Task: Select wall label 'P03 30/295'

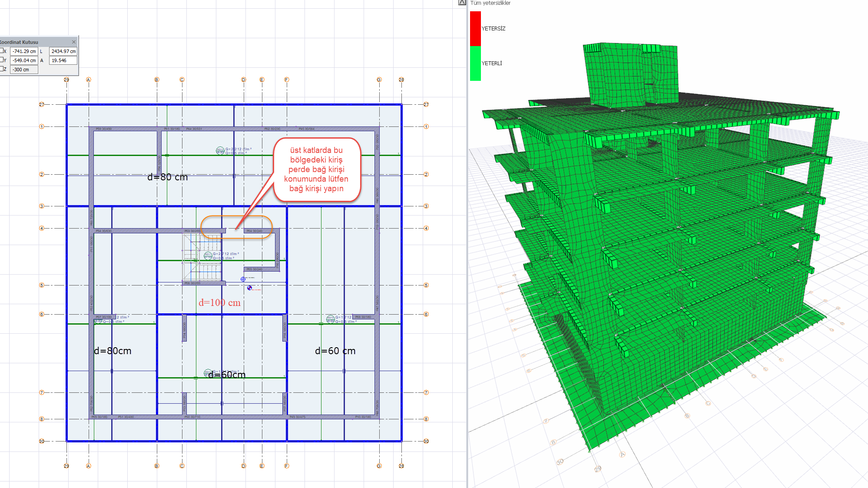Action: pos(192,231)
